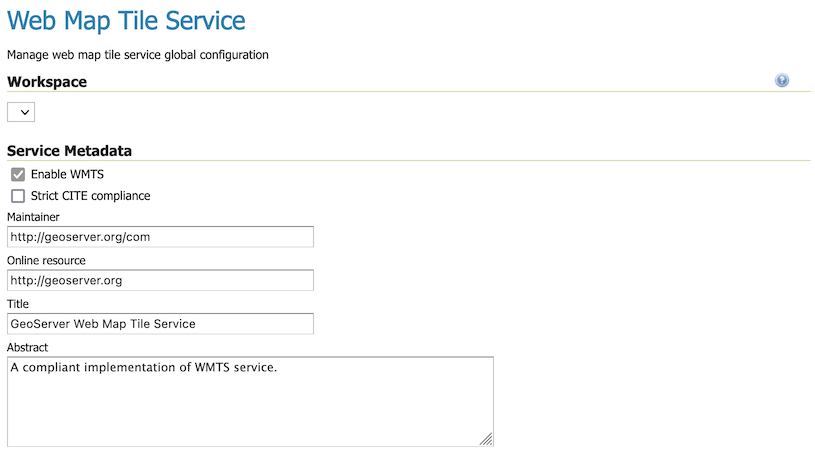
Task: Click the Maintainer input field
Action: [160, 237]
